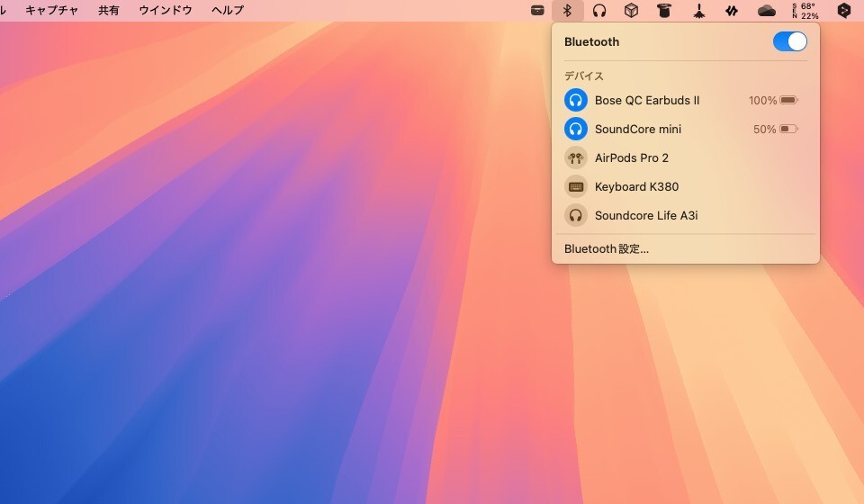This screenshot has width=864, height=504.
Task: Open the OneDrive cloud menu bar icon
Action: [766, 11]
